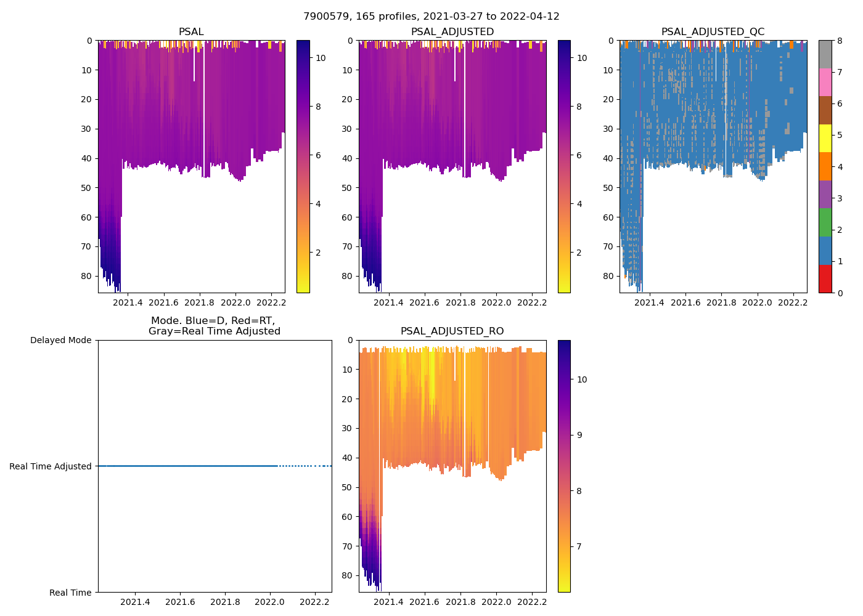Click the pink segment of the QC colorbar
The width and height of the screenshot is (863, 616).
click(x=825, y=83)
